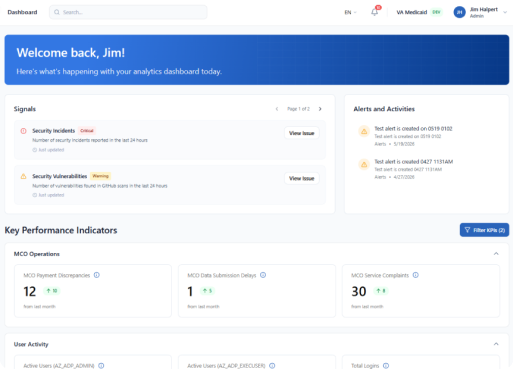Click the up 10 trend badge

[x=52, y=291]
